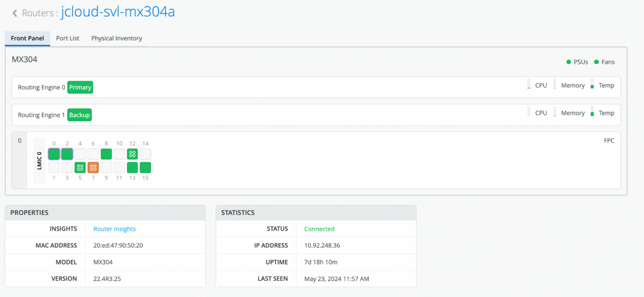The width and height of the screenshot is (644, 297).
Task: Select channelized port 5
Action: click(80, 167)
